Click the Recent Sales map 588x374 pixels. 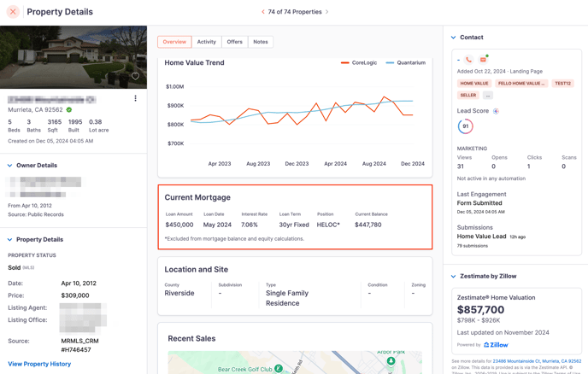coord(295,362)
